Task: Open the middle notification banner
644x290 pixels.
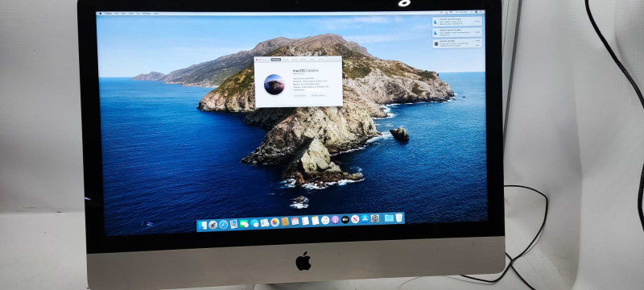Action: tap(457, 32)
